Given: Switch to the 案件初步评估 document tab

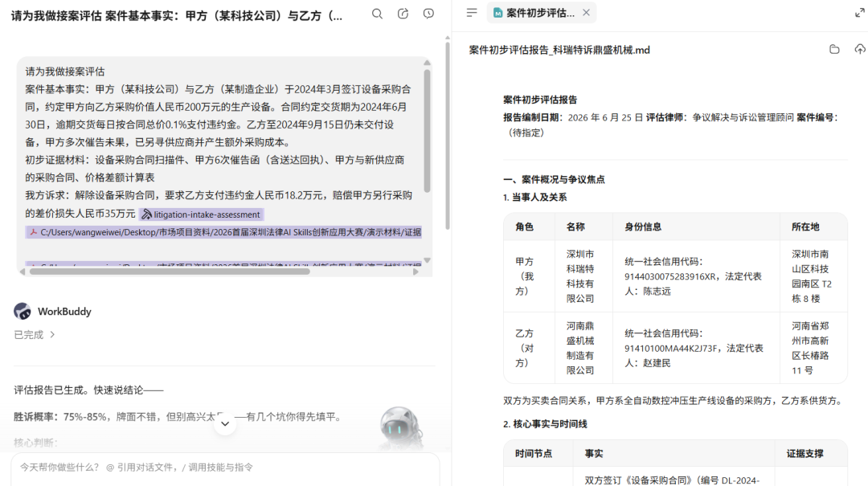Looking at the screenshot, I should coord(534,13).
